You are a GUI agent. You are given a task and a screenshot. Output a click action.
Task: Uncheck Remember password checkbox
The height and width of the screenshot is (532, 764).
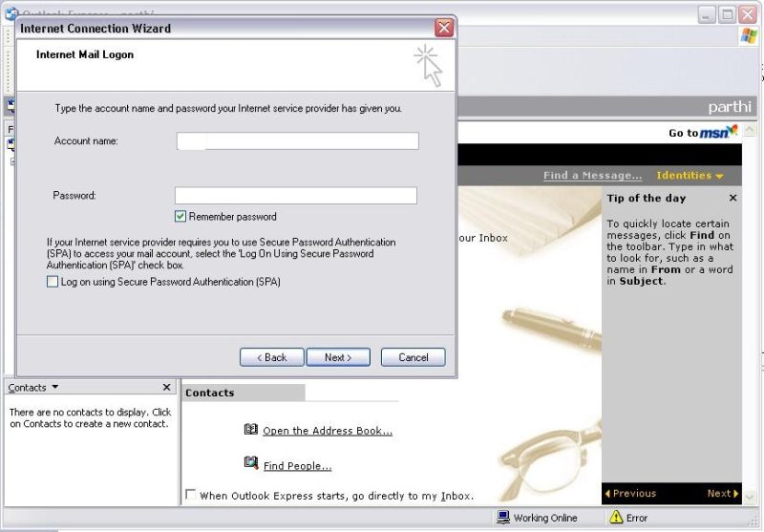tap(180, 216)
